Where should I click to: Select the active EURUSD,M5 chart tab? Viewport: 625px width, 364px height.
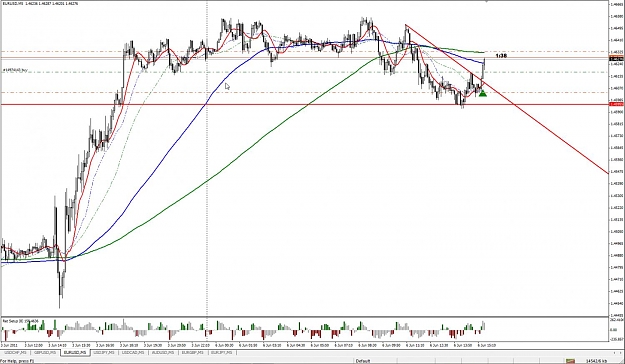tap(75, 353)
